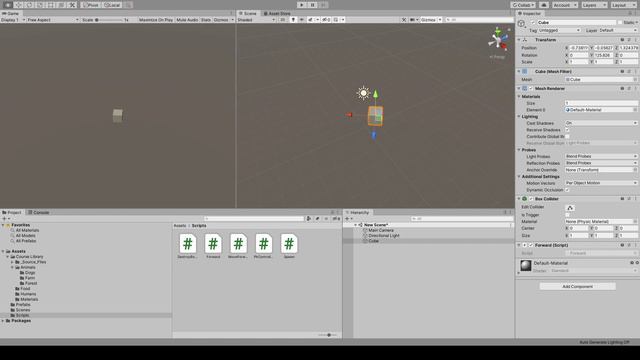The width and height of the screenshot is (640, 360).
Task: Select the Project tab
Action: (x=12, y=212)
